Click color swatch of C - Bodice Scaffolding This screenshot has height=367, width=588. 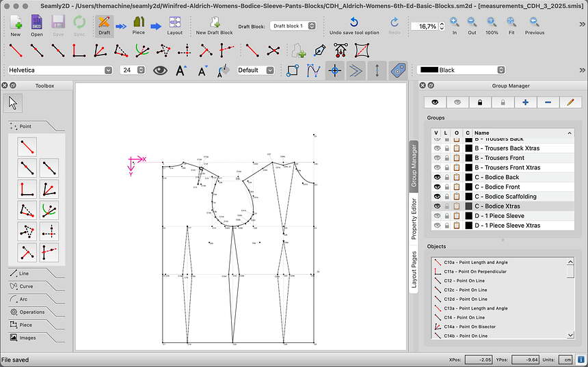click(468, 196)
